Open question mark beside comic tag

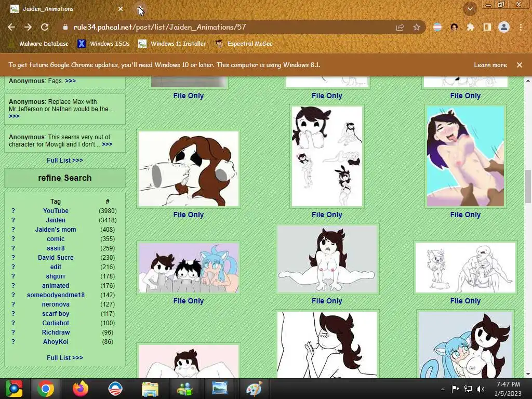pos(13,239)
